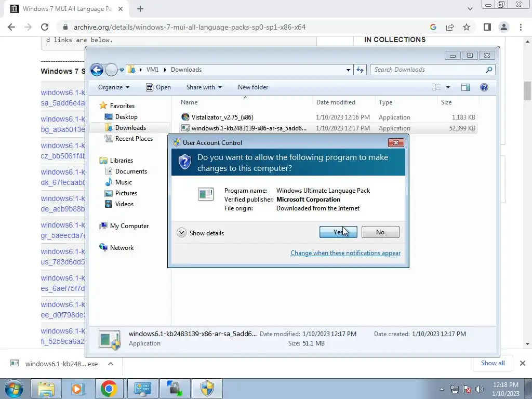Sort by Type column header
The image size is (532, 399).
406,102
